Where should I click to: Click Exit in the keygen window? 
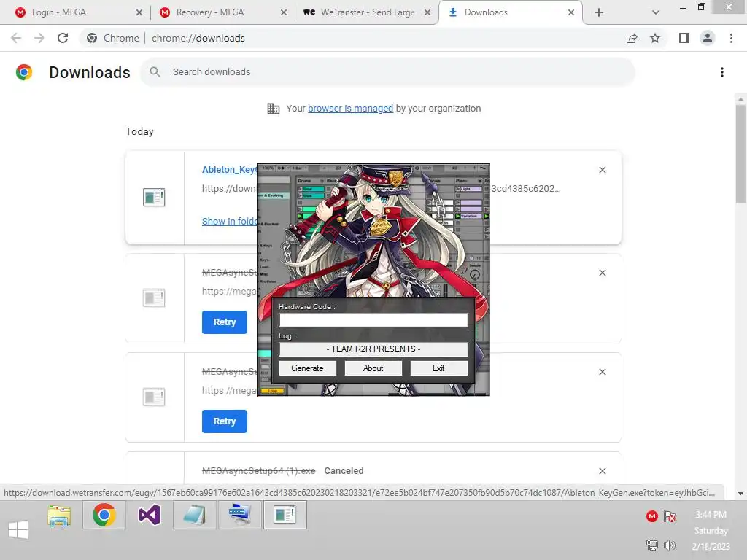coord(438,368)
